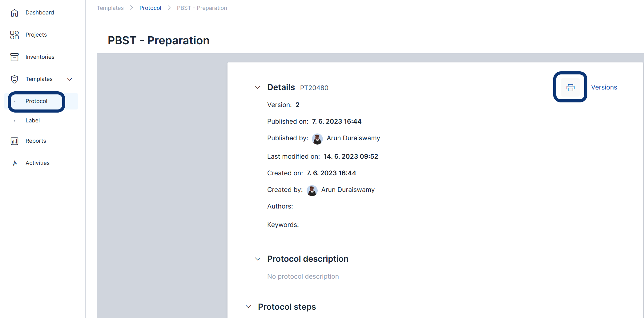Collapse the Protocol steps section
The height and width of the screenshot is (318, 644).
248,307
